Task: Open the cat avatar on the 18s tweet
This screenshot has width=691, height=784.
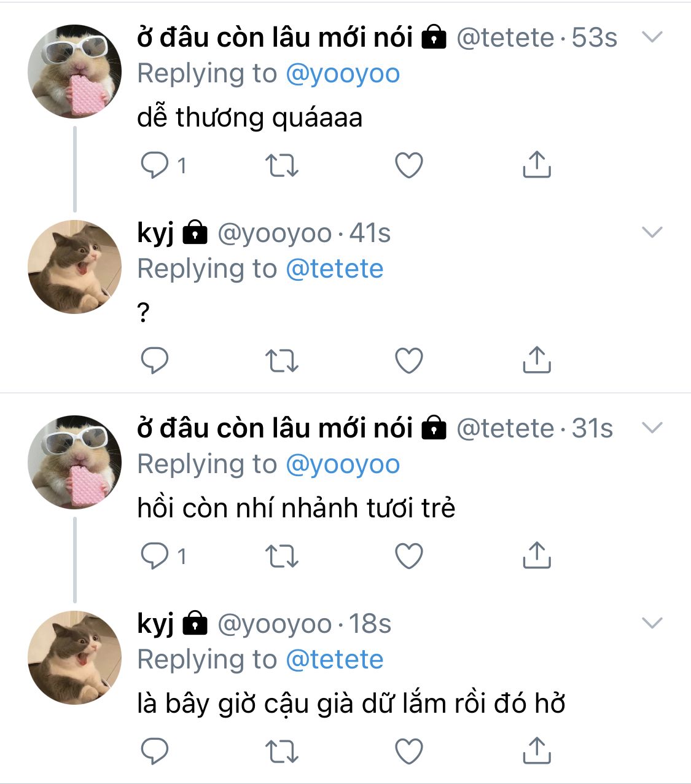Action: pyautogui.click(x=75, y=657)
